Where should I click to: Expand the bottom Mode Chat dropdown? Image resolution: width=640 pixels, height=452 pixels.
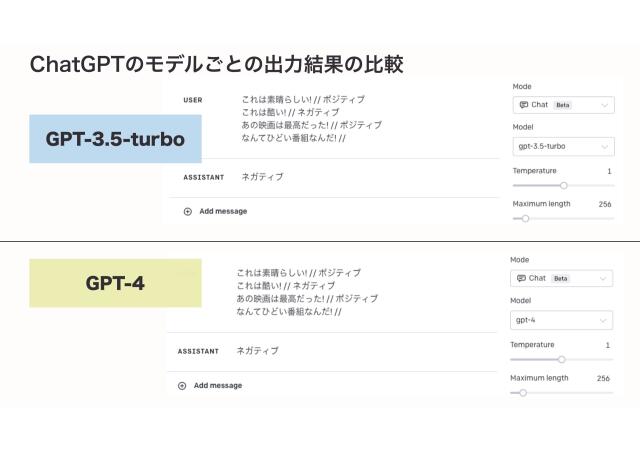[561, 278]
